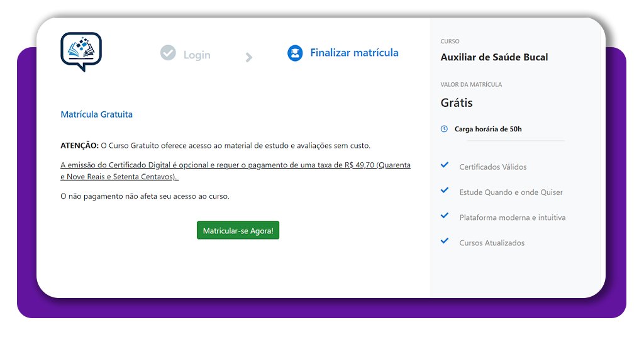Click the checkmark beside Estude Quando e onde Quiser
Viewport: 644px width, 337px height.
point(445,190)
